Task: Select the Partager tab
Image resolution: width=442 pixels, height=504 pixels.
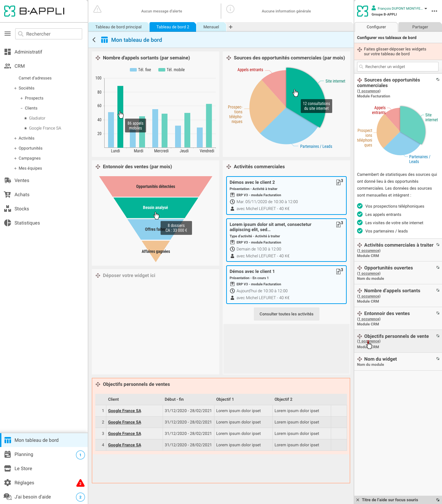Action: (420, 27)
